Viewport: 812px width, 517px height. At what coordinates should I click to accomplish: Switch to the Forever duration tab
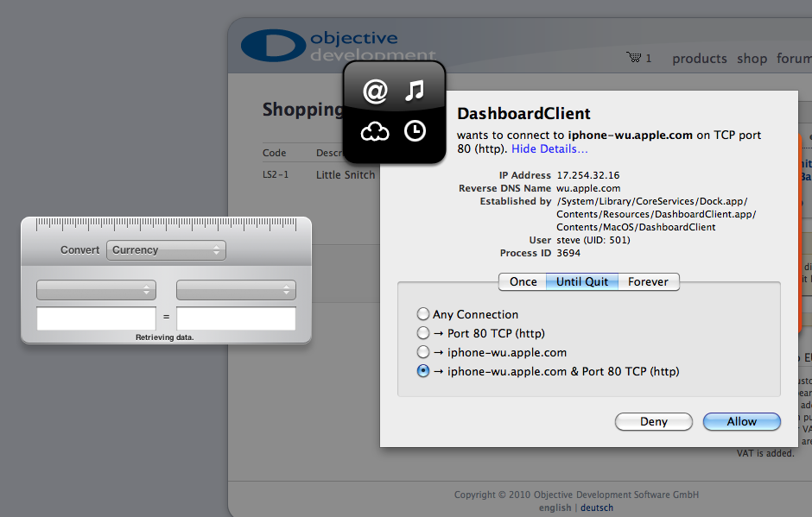click(x=649, y=281)
